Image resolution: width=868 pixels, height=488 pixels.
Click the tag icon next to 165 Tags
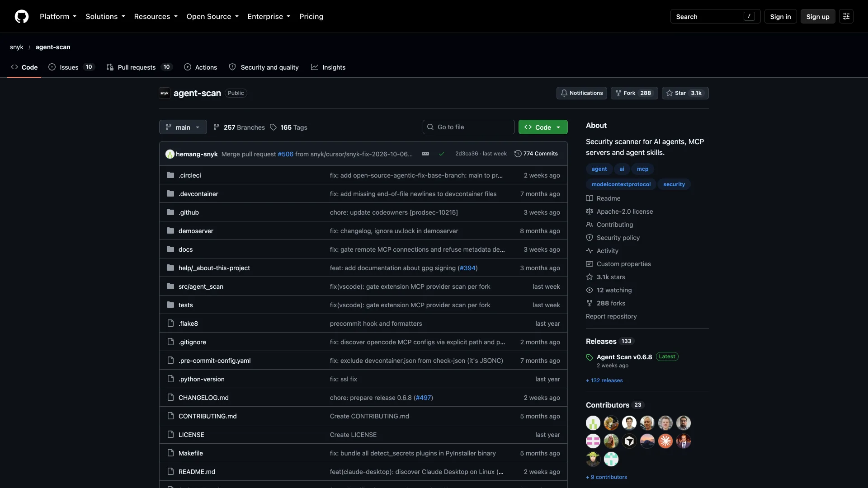point(273,127)
